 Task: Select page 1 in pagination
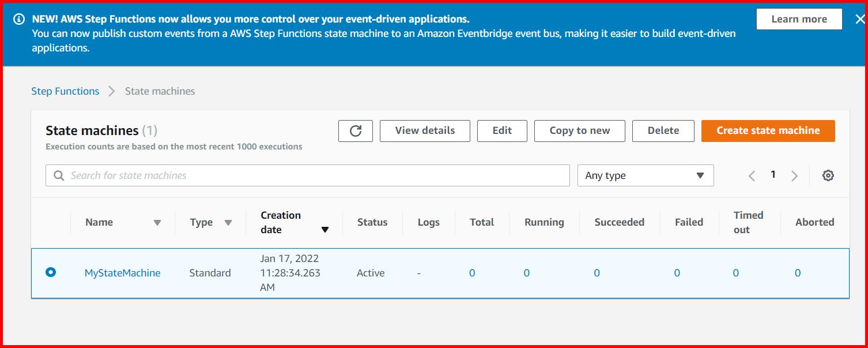point(773,174)
